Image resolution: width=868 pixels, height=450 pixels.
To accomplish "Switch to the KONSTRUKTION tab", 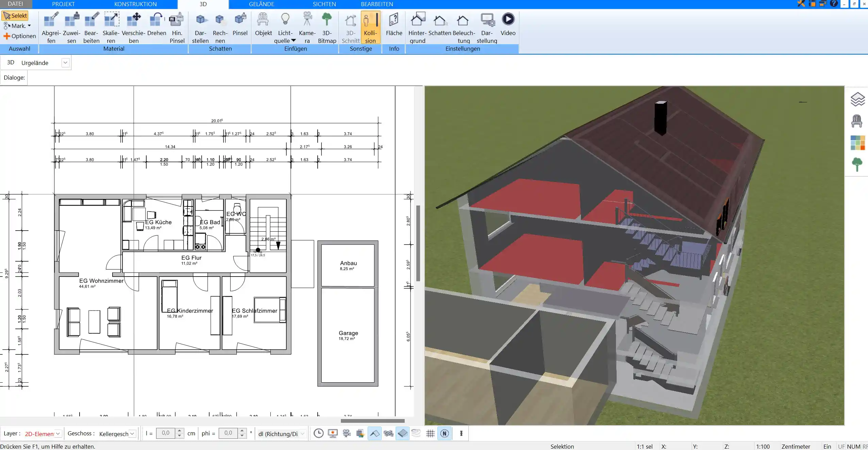I will click(x=135, y=4).
